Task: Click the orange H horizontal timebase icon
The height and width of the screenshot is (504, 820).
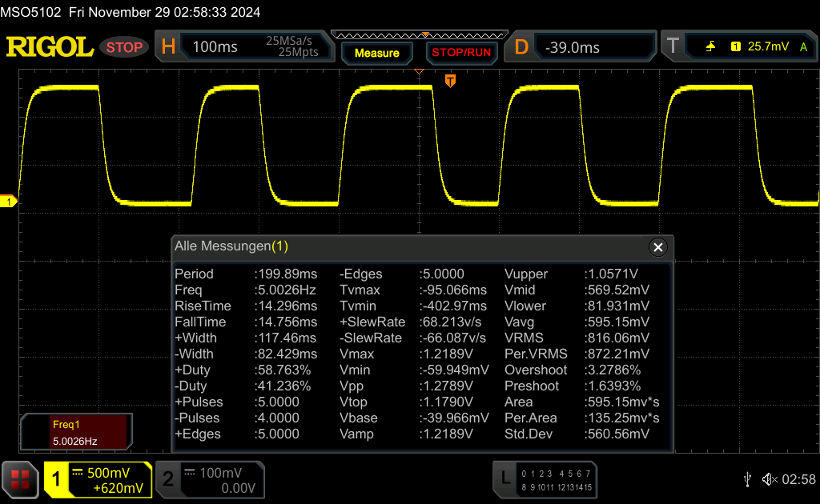Action: click(x=168, y=47)
